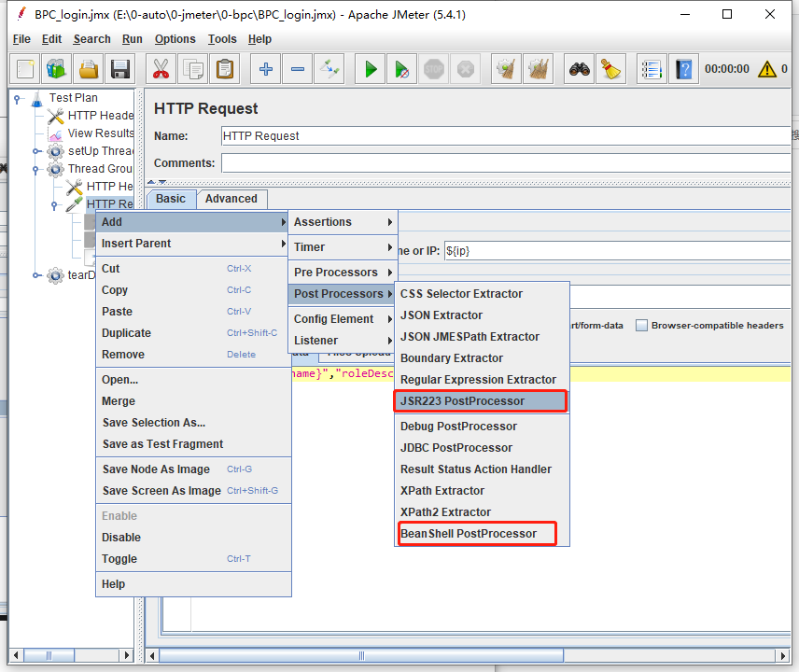Viewport: 799px width, 672px height.
Task: Open the Options menu
Action: [x=175, y=39]
